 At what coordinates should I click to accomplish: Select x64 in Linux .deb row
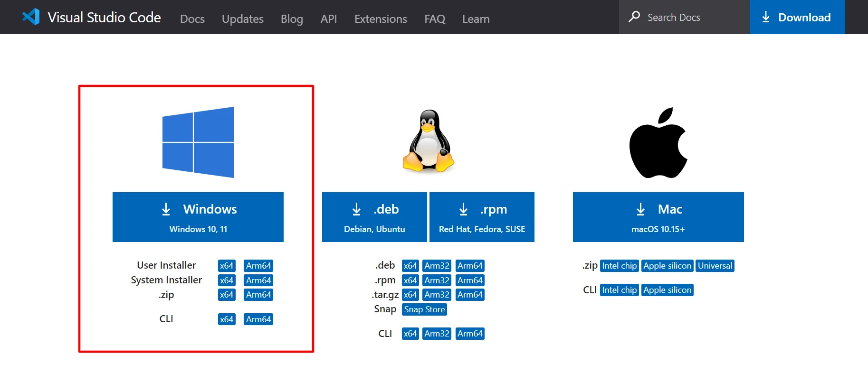[x=410, y=266]
